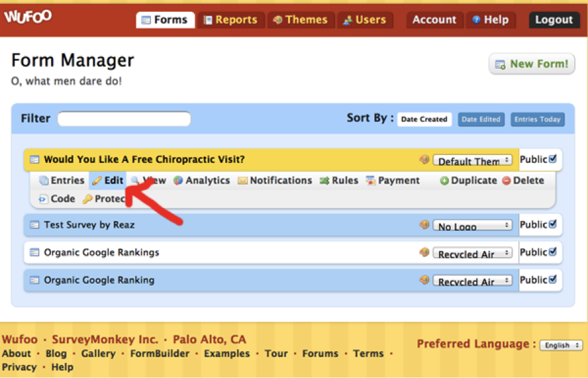Duplicate the chiropractic visit form
Screen dimensions: 588x378
(x=468, y=180)
